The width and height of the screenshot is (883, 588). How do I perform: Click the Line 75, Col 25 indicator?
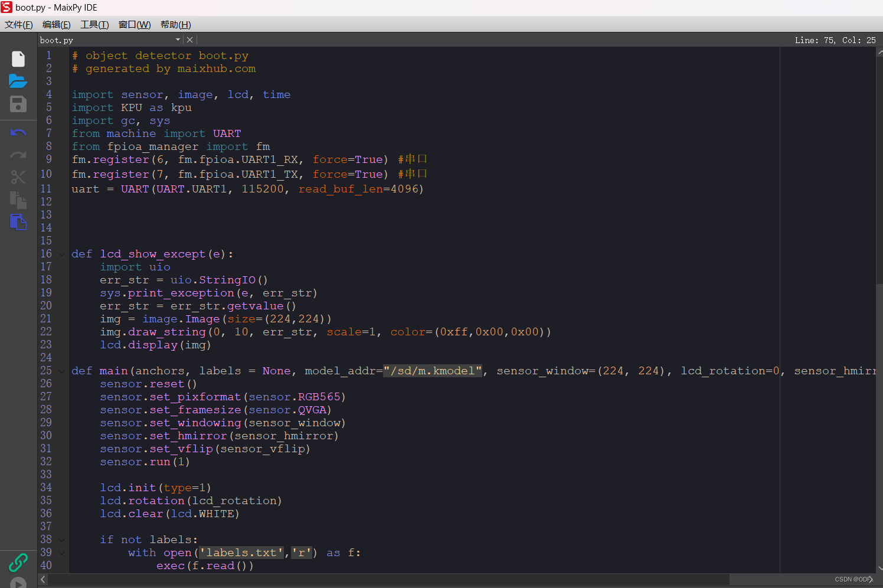click(835, 40)
